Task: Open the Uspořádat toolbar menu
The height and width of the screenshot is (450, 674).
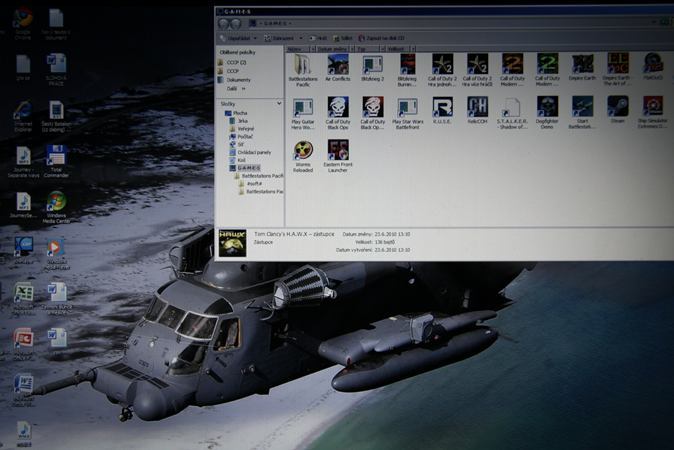Action: [x=239, y=38]
